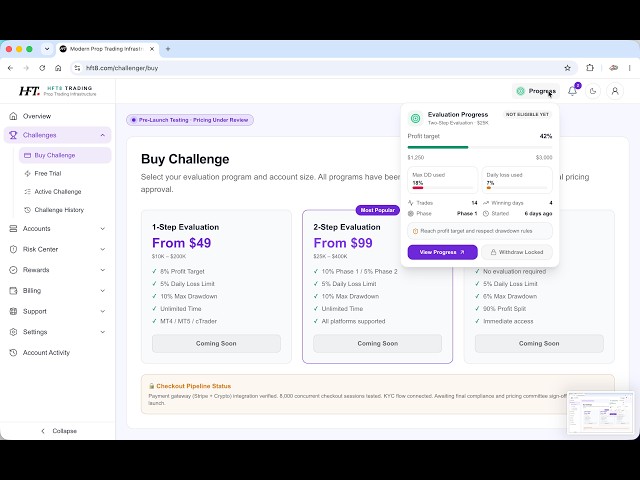Viewport: 640px width, 480px height.
Task: Open the user profile icon
Action: [x=615, y=91]
